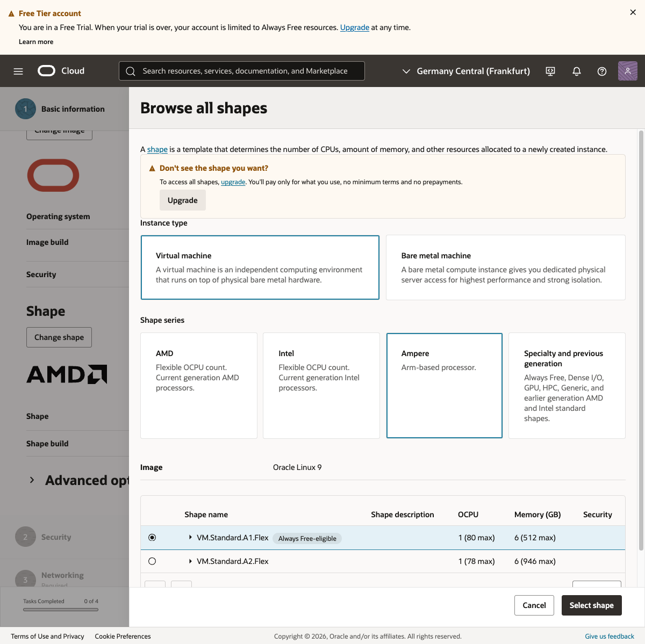Focus the search resources input field
The height and width of the screenshot is (644, 645).
click(x=250, y=71)
